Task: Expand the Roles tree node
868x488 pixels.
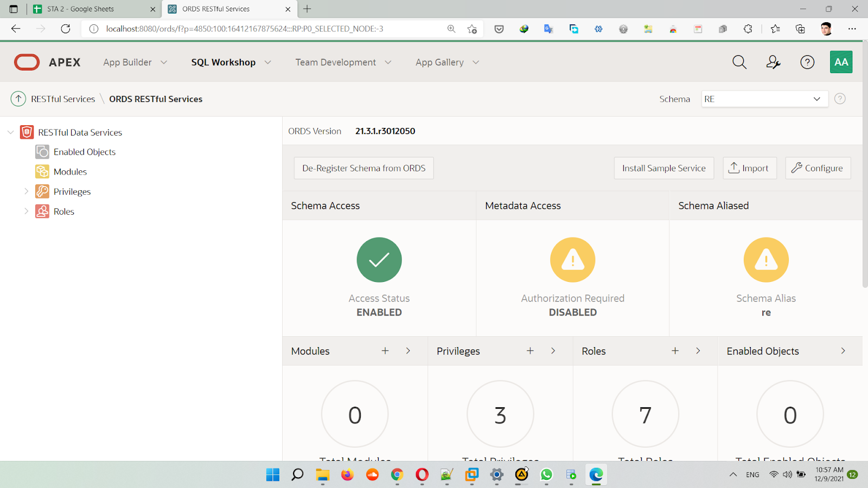Action: [26, 211]
